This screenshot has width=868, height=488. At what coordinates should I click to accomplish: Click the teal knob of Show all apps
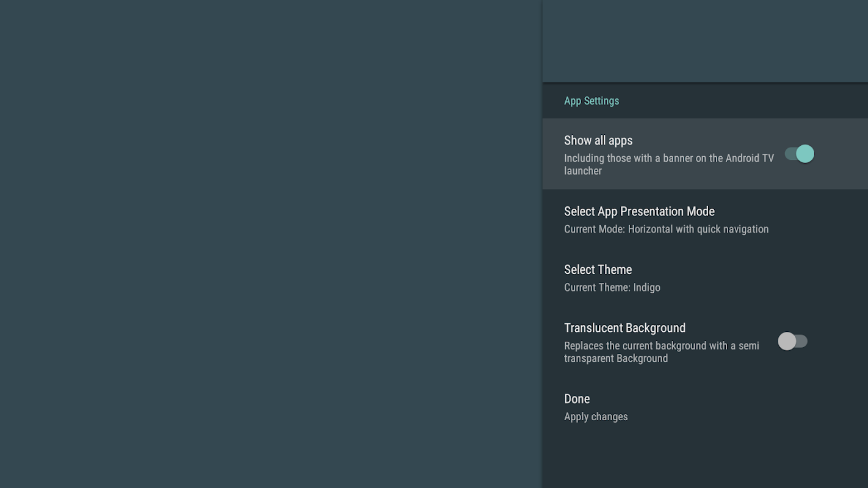805,154
